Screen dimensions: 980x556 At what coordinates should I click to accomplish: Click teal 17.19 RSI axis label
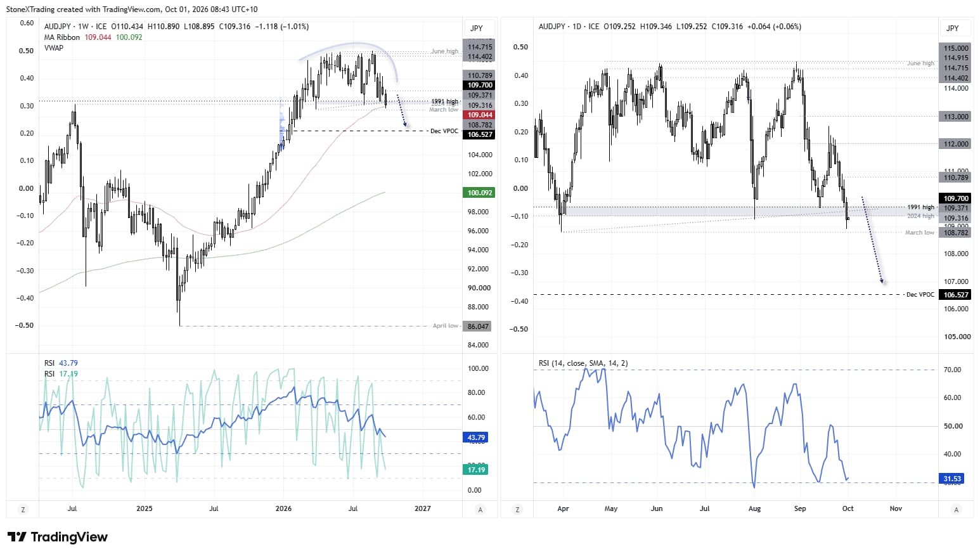pyautogui.click(x=476, y=470)
